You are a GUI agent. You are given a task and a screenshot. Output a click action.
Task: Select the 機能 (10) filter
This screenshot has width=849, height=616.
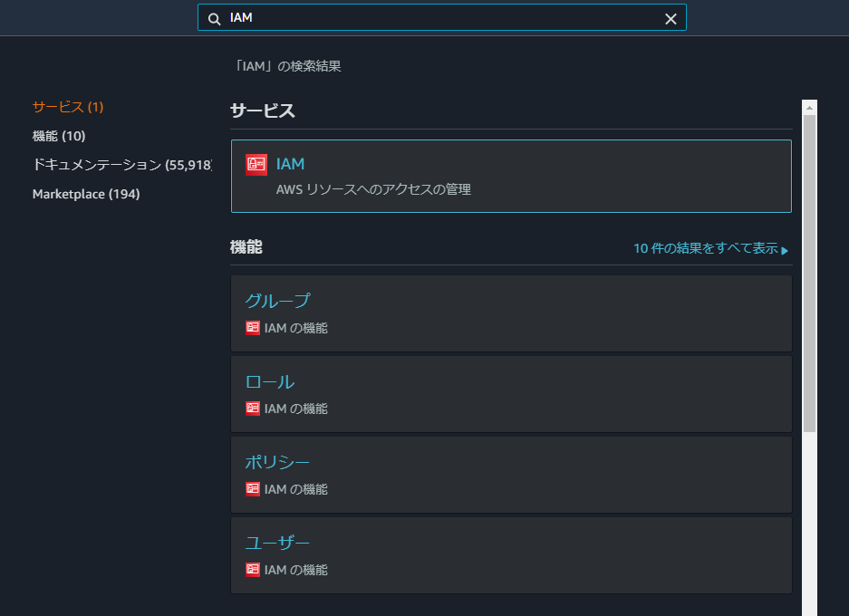pos(59,136)
